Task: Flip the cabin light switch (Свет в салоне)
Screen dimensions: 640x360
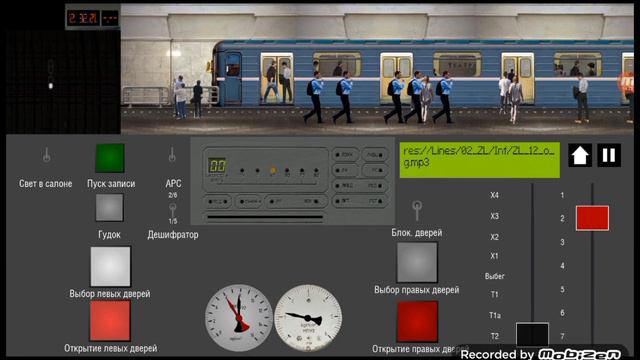Action: (47, 155)
